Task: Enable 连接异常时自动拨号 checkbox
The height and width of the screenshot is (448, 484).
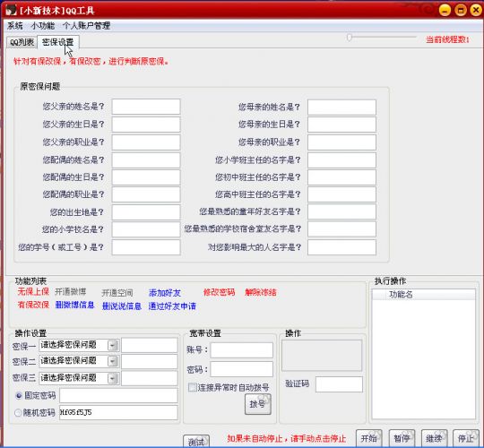Action: pyautogui.click(x=193, y=387)
